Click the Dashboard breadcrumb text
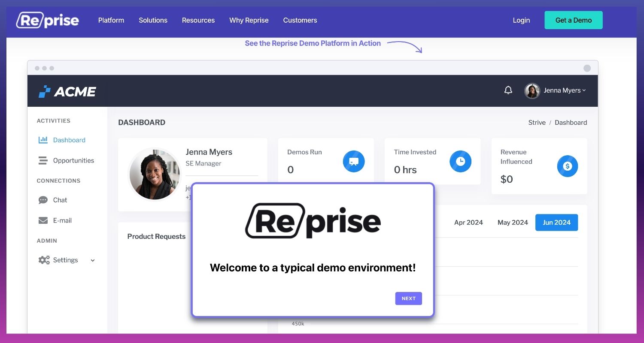Screen dimensions: 644x343 [x=571, y=123]
